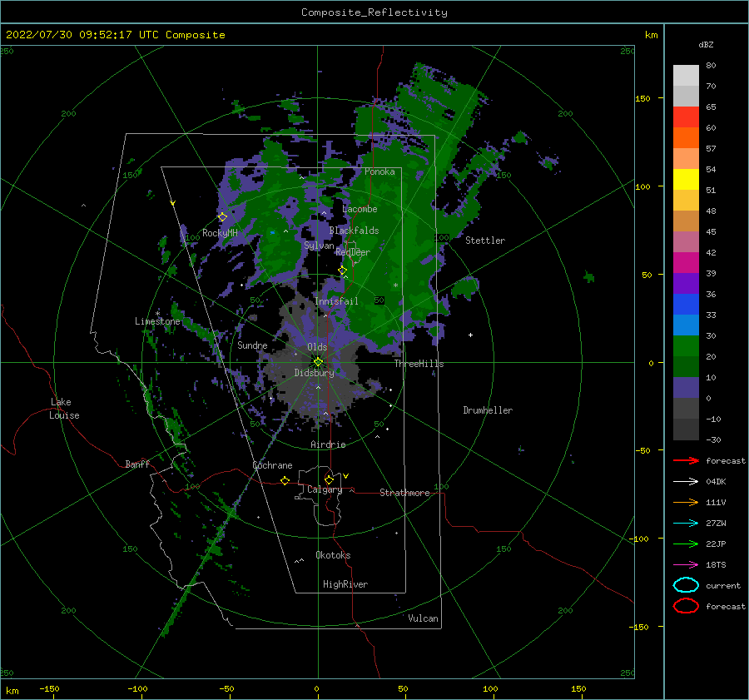This screenshot has height=700, width=749.
Task: Select the Airdrie label
Action: click(x=328, y=444)
